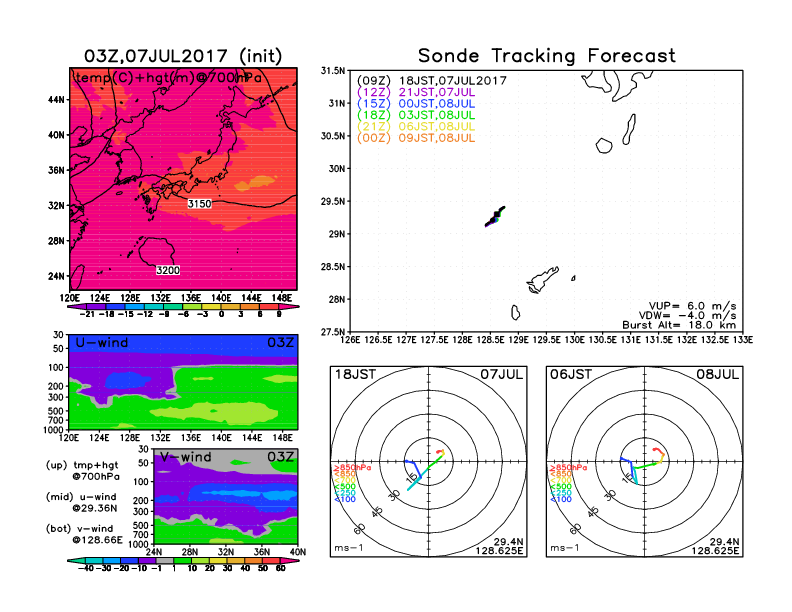
Task: Select the '(15Z) 00JST,08JUL' legend entry
Action: coord(416,104)
